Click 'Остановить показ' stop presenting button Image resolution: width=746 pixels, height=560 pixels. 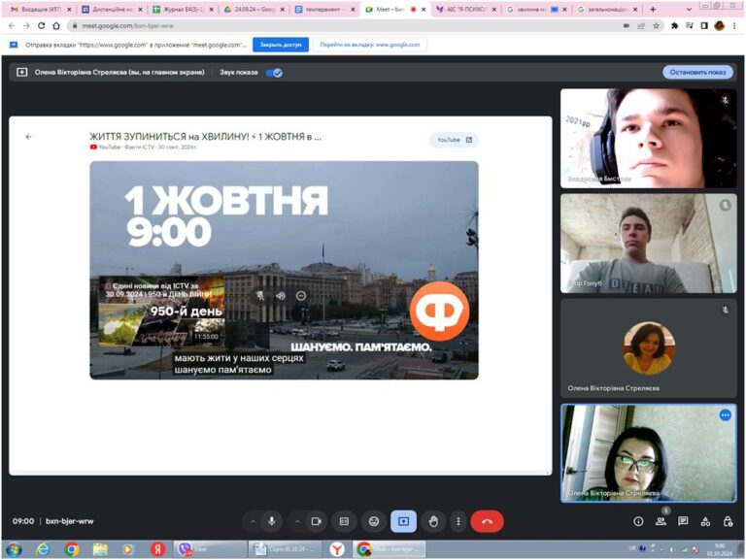pyautogui.click(x=697, y=72)
